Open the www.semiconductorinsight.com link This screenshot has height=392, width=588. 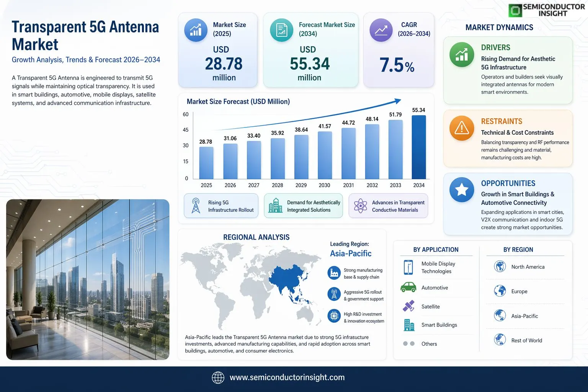[x=287, y=377]
